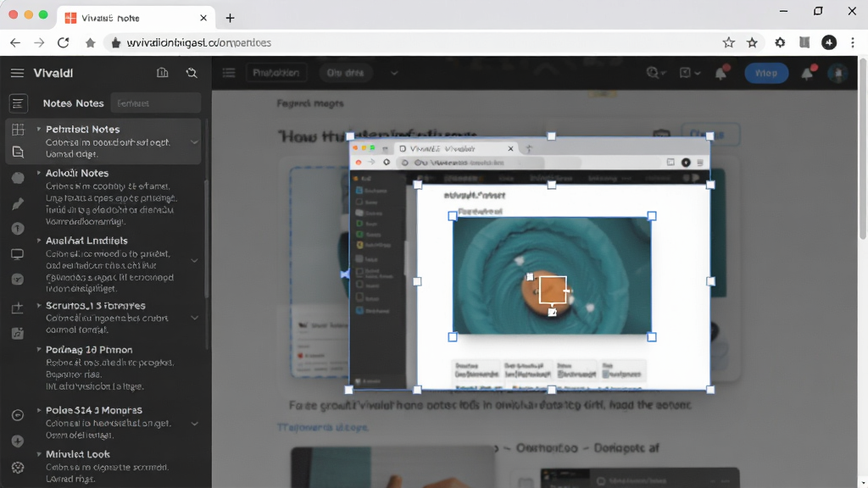The height and width of the screenshot is (488, 868).
Task: Click the teal swirl image in the overlay window
Action: [552, 275]
